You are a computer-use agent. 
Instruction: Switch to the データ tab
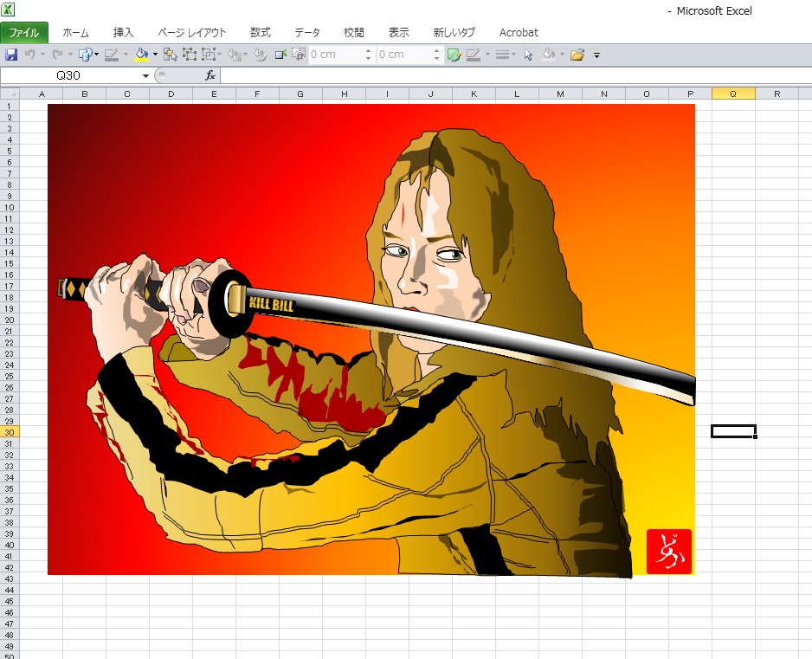[x=307, y=33]
